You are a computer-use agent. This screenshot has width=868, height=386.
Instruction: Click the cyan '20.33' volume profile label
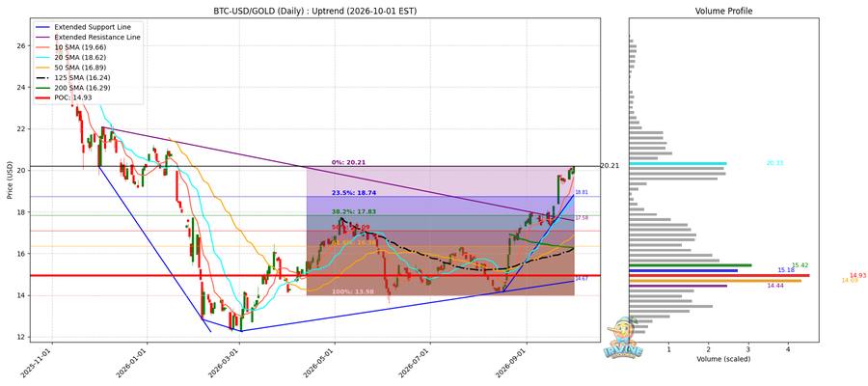(775, 163)
